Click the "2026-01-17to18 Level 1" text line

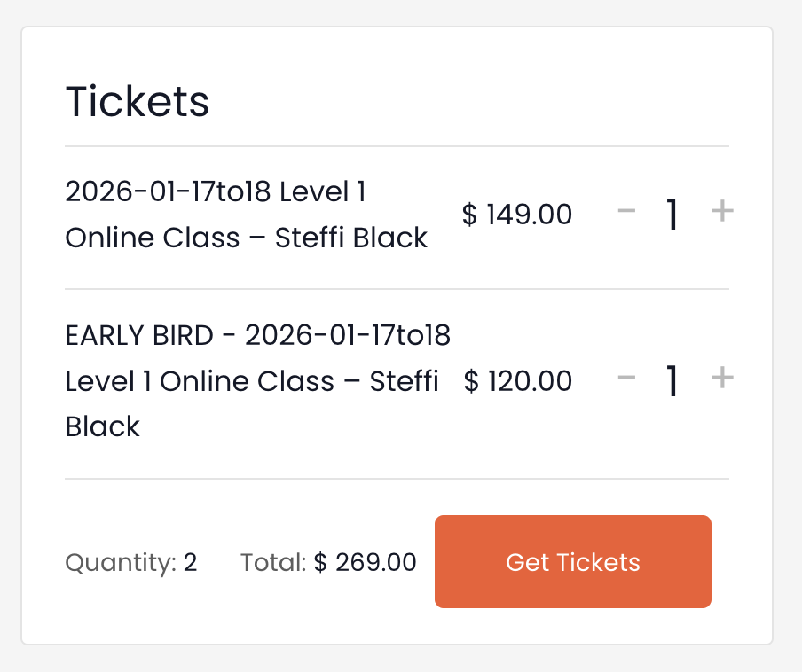(216, 191)
